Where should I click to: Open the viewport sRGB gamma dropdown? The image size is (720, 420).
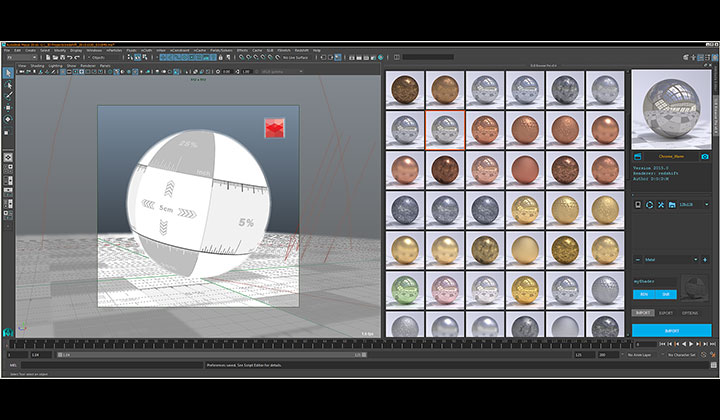(281, 72)
